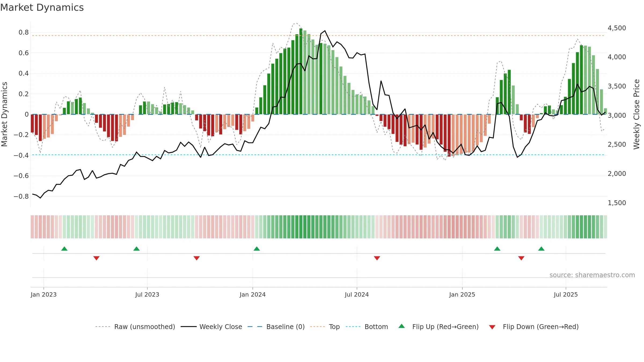This screenshot has width=644, height=362.
Task: Select the red flip-down triangle in September 2023
Action: (197, 258)
